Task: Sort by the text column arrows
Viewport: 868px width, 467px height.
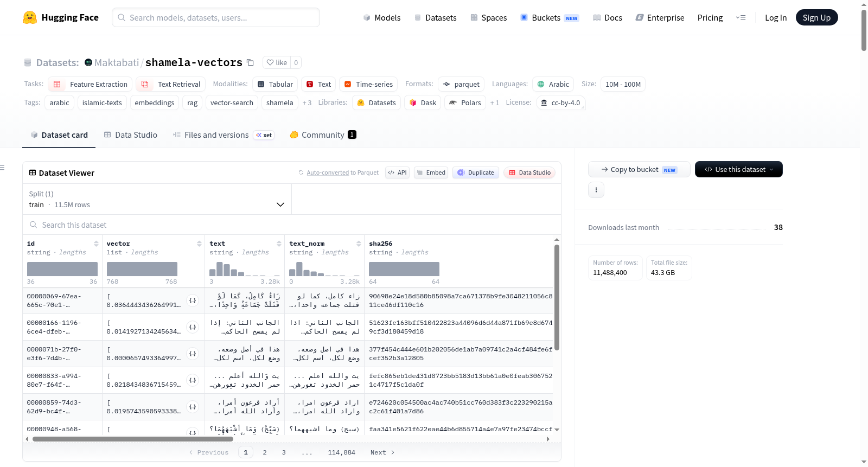Action: pyautogui.click(x=279, y=244)
